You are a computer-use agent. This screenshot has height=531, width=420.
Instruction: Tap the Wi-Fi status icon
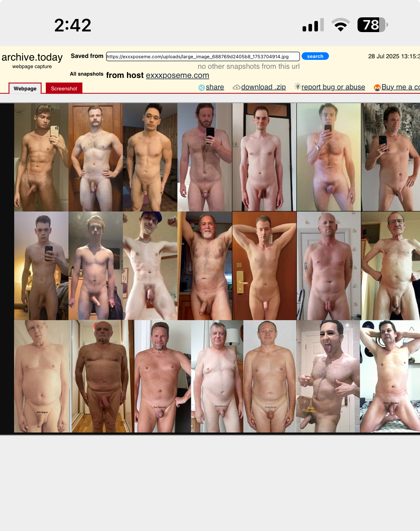click(x=341, y=25)
